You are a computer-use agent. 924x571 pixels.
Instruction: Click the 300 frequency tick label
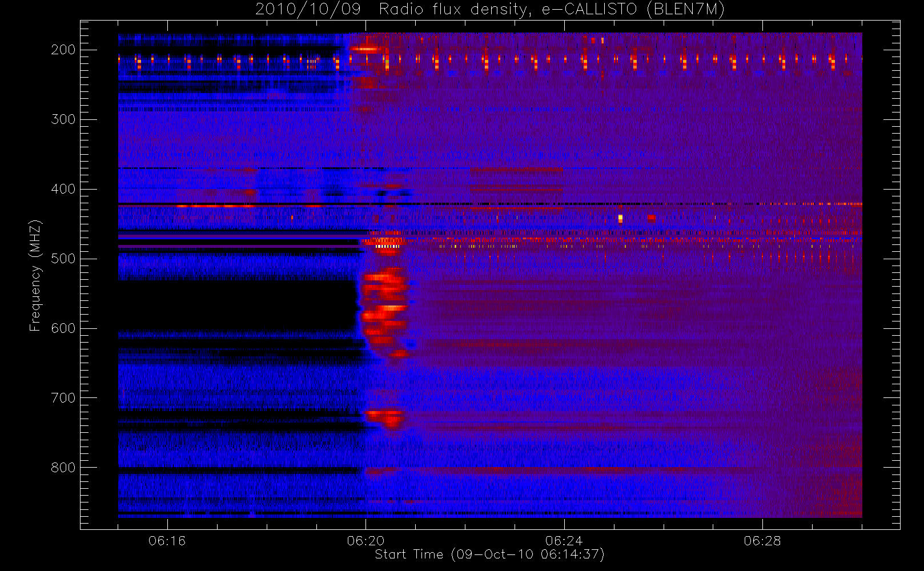[x=63, y=119]
